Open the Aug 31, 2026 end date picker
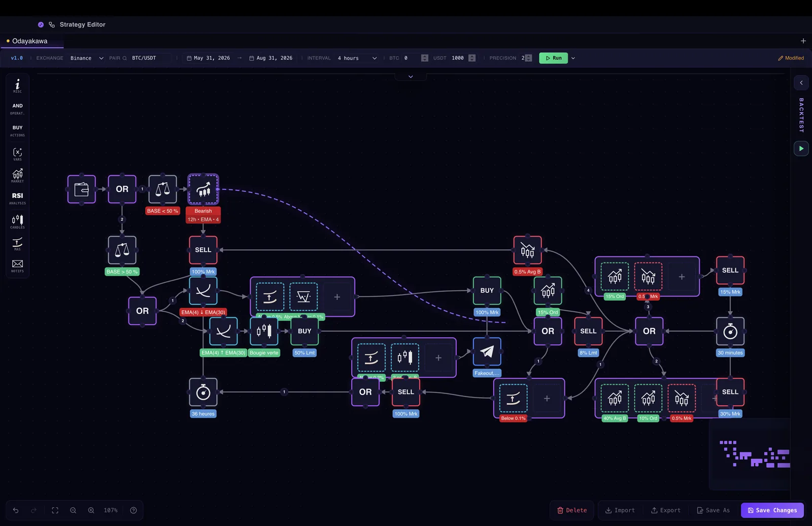The width and height of the screenshot is (812, 526). point(270,58)
